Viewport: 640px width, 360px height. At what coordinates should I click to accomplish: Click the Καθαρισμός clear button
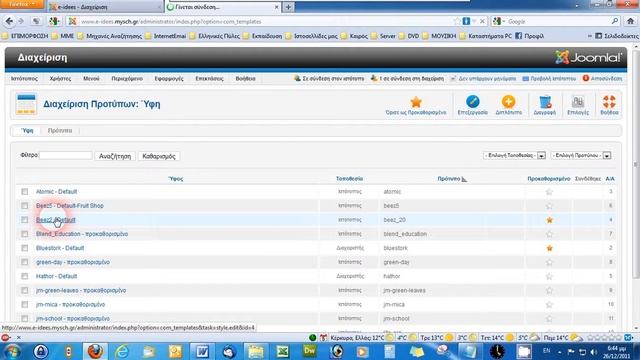click(x=159, y=156)
